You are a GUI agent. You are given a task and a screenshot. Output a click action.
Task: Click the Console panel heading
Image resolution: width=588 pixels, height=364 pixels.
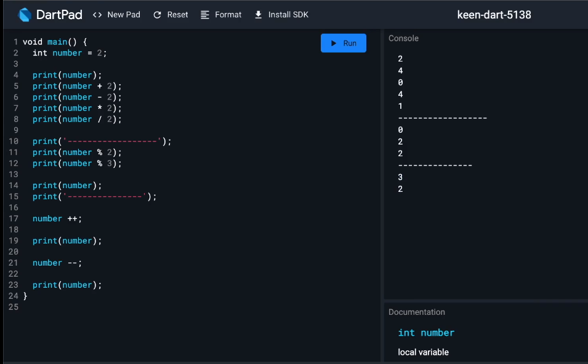(x=403, y=38)
